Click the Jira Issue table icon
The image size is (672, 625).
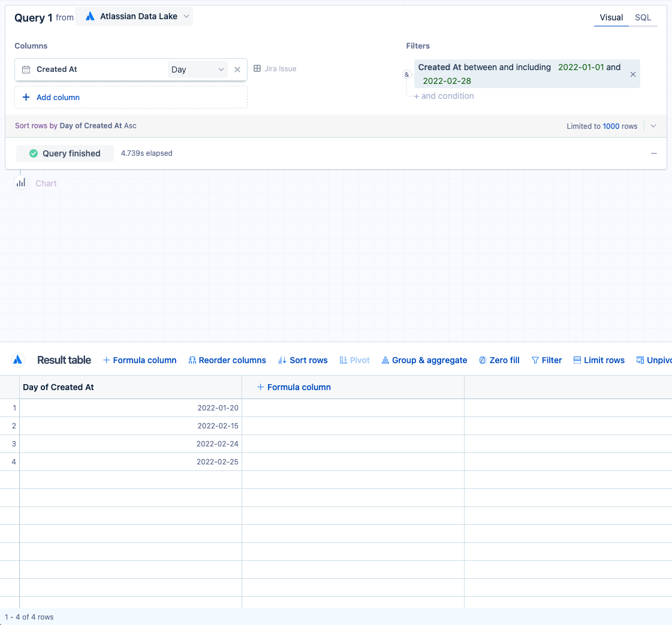point(257,68)
